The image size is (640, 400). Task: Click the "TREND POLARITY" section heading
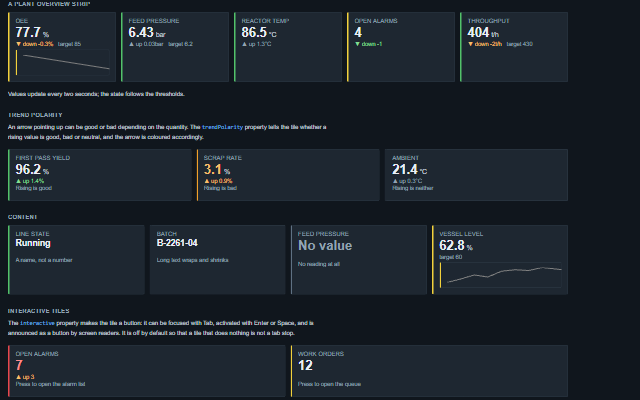point(35,115)
